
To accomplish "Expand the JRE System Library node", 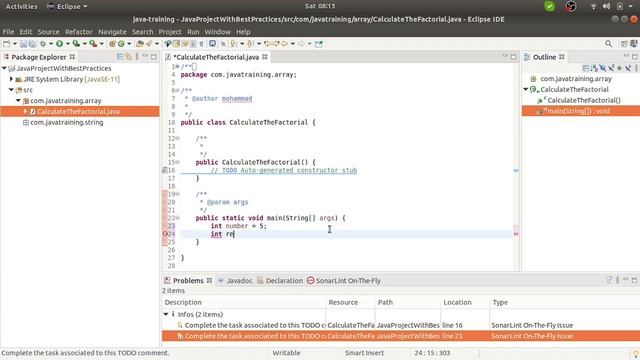I will coord(11,79).
